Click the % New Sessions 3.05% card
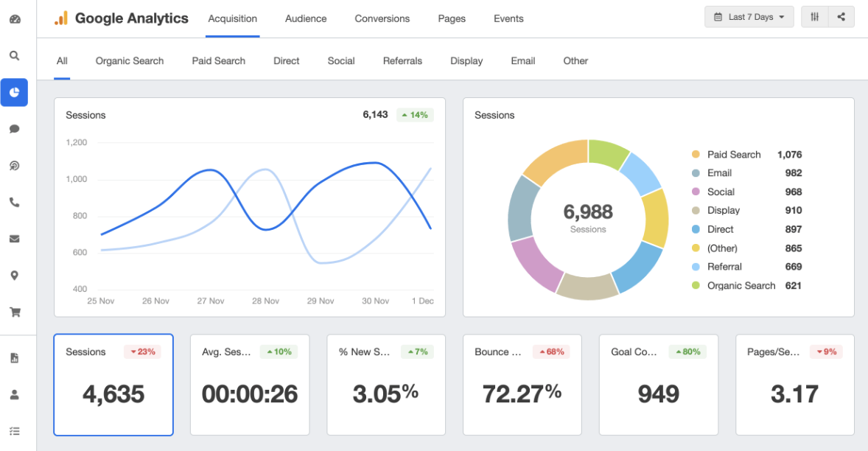868x451 pixels. point(386,385)
